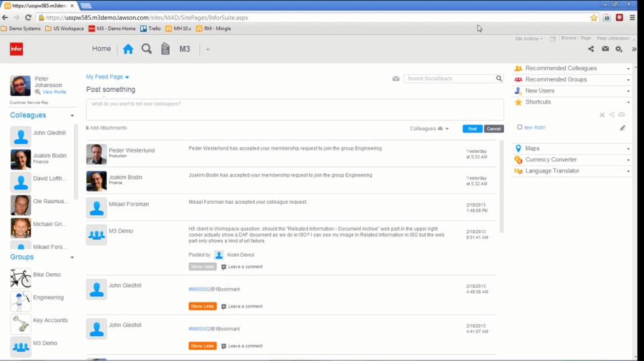The image size is (644, 361).
Task: Expand the double chevron in header
Action: [634, 49]
